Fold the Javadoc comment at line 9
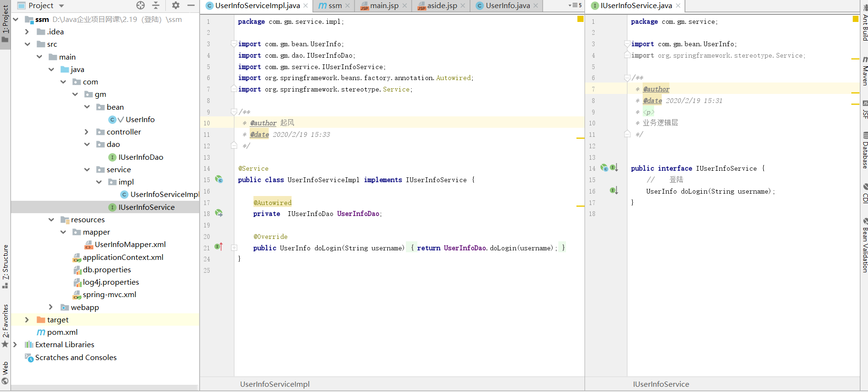The height and width of the screenshot is (392, 868). pos(234,112)
